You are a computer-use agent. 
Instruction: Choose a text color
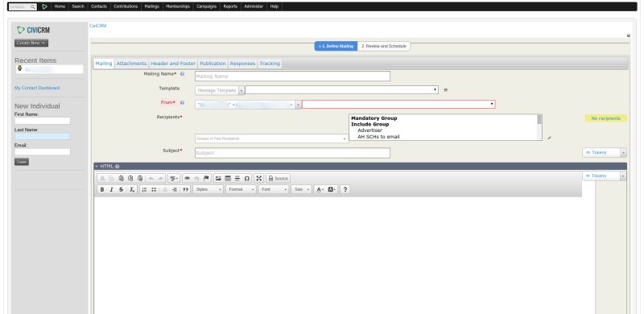320,189
